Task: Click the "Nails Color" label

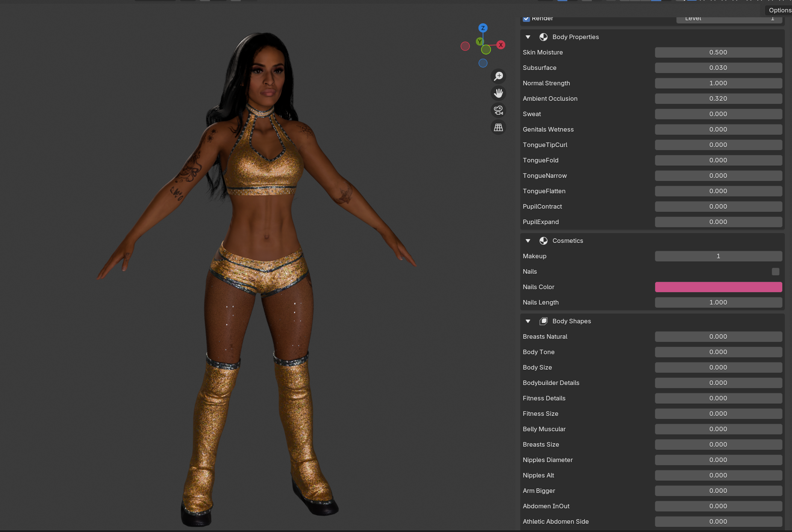Action: (x=538, y=287)
